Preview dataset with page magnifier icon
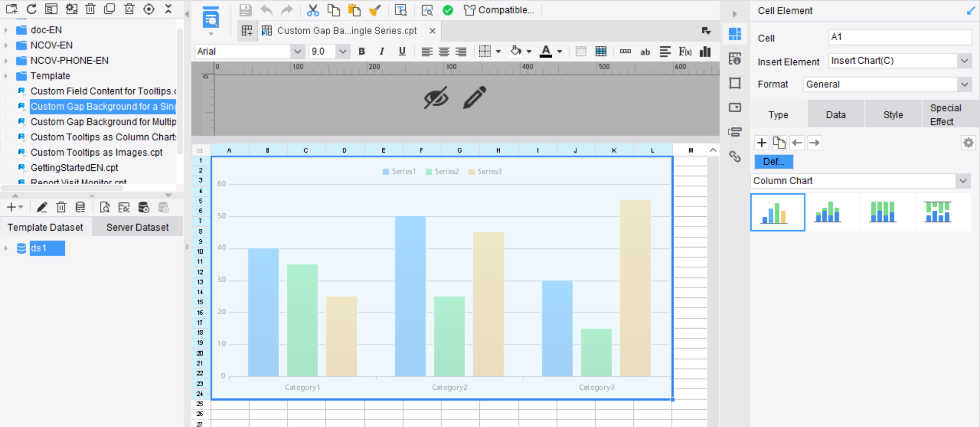This screenshot has height=427, width=980. 104,207
